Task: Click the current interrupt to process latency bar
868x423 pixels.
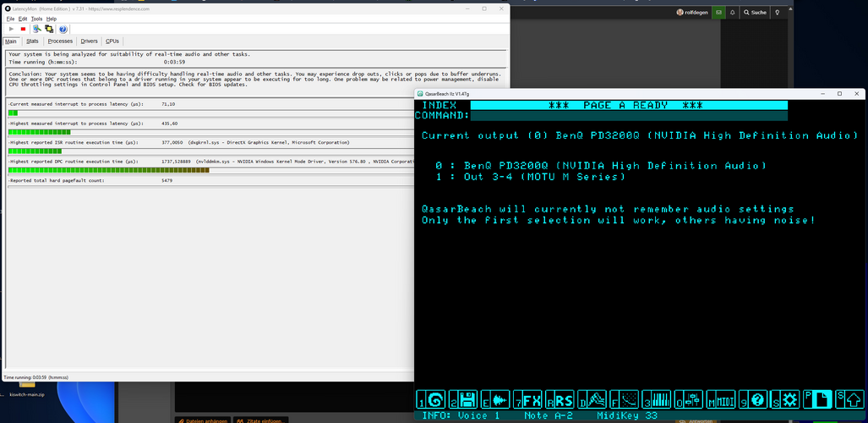Action: (210, 113)
